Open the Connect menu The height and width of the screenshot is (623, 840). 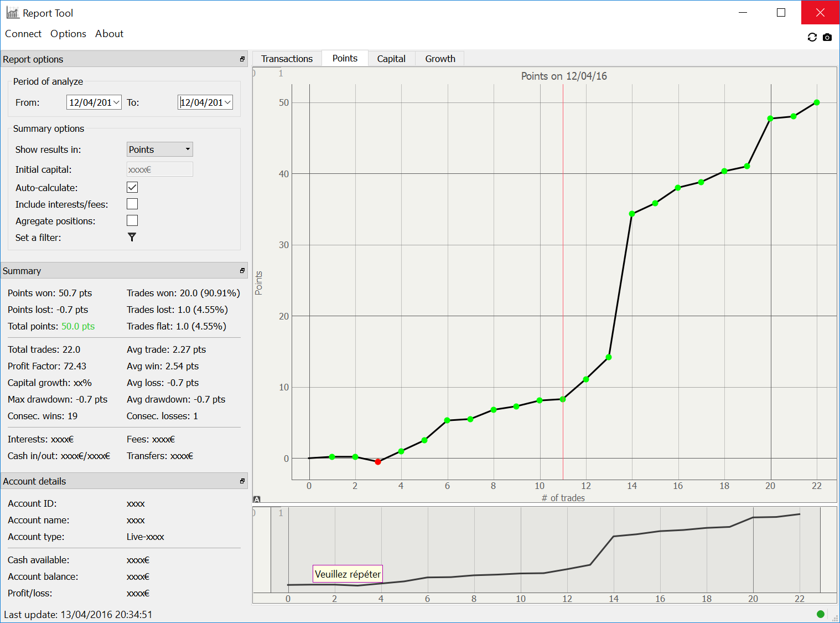click(23, 34)
